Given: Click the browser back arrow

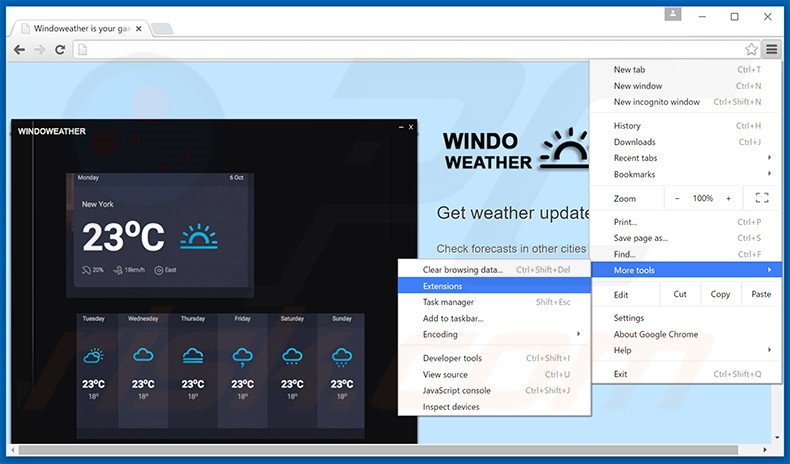Looking at the screenshot, I should point(19,49).
